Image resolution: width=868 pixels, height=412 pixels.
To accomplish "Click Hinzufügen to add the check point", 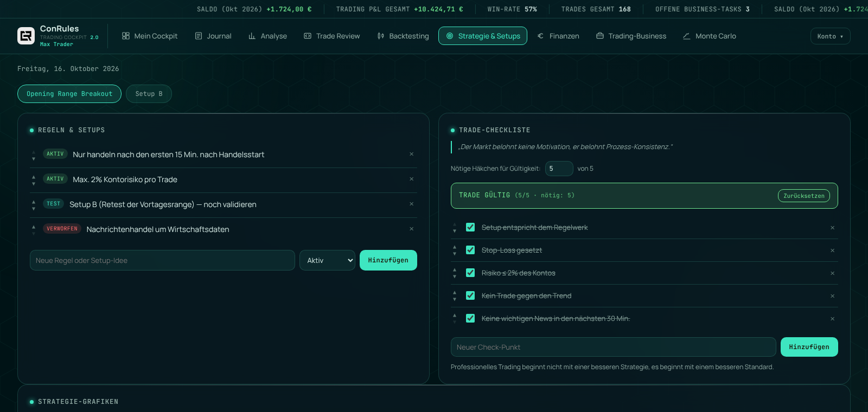I will [x=809, y=347].
